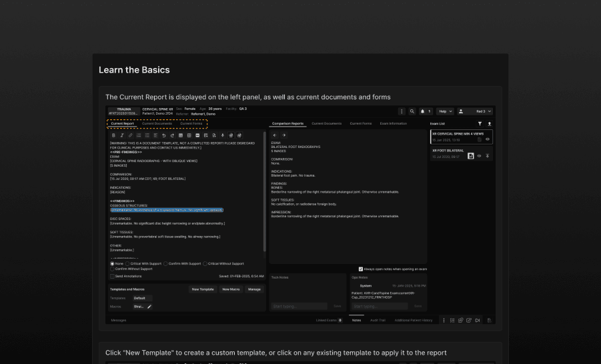Click the Exam List upload icon

pyautogui.click(x=490, y=123)
